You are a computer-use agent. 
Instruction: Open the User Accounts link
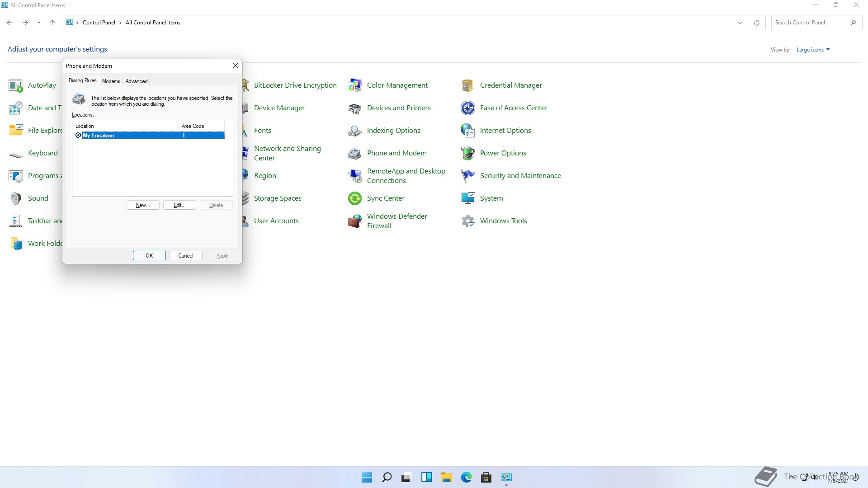pos(276,221)
